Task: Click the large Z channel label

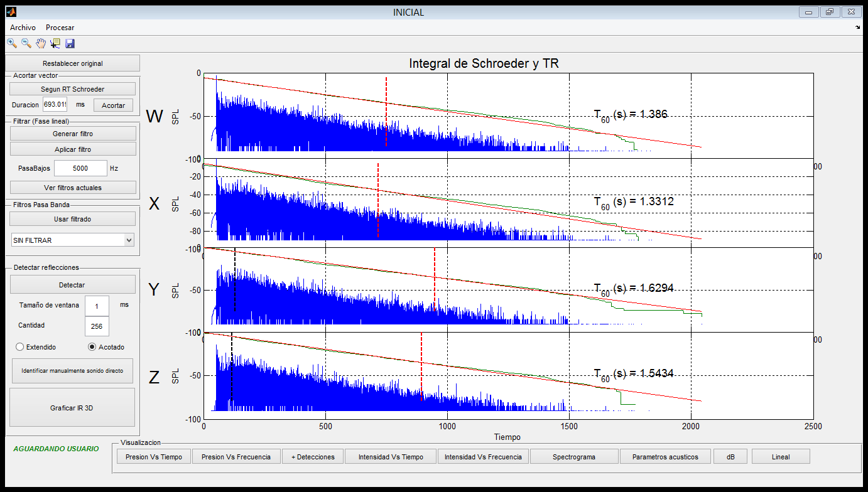Action: click(155, 377)
